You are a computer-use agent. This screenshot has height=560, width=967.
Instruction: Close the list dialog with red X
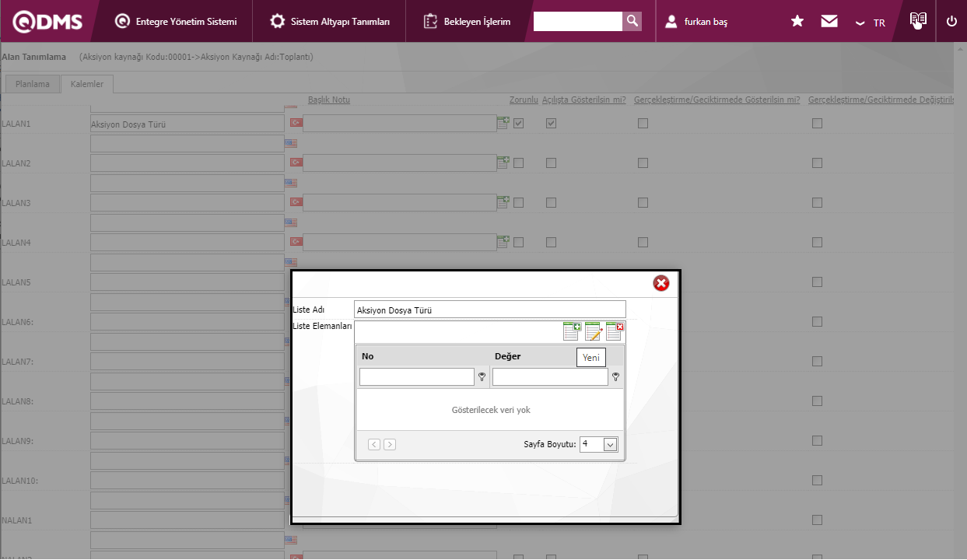point(661,283)
